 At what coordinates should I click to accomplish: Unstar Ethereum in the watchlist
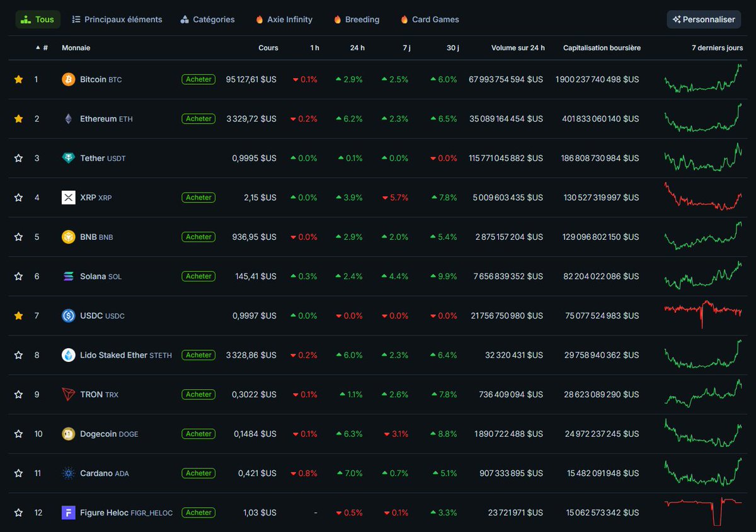click(18, 118)
